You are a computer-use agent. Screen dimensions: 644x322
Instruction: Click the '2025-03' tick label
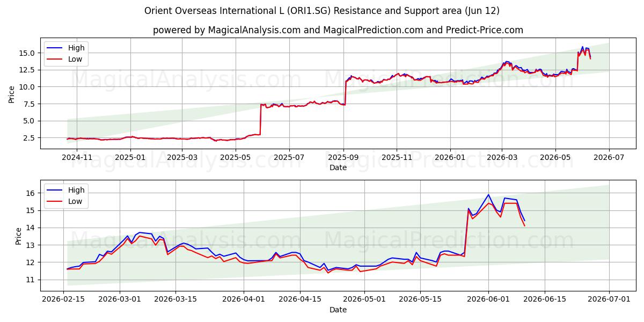coord(181,157)
